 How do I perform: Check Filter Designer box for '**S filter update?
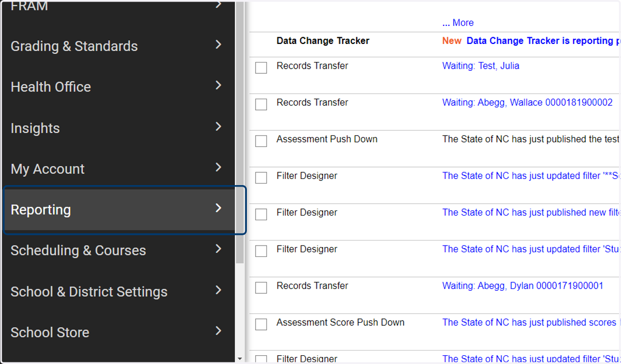(261, 178)
